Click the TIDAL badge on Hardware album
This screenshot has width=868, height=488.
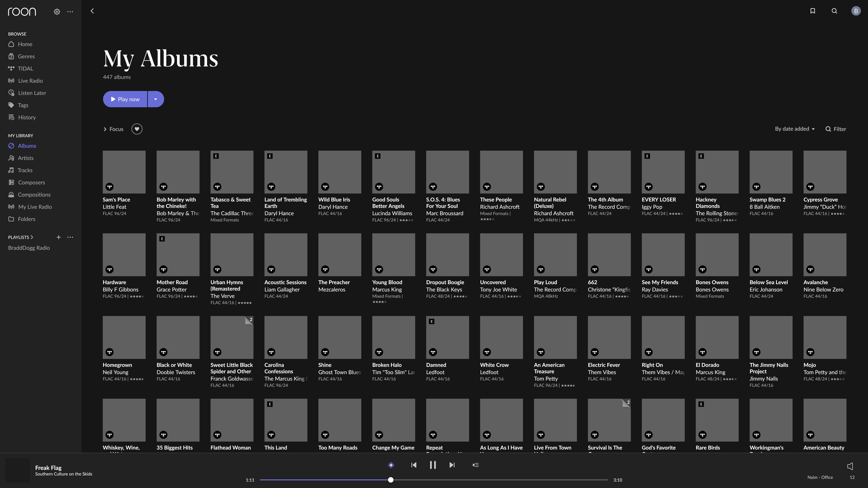point(110,269)
